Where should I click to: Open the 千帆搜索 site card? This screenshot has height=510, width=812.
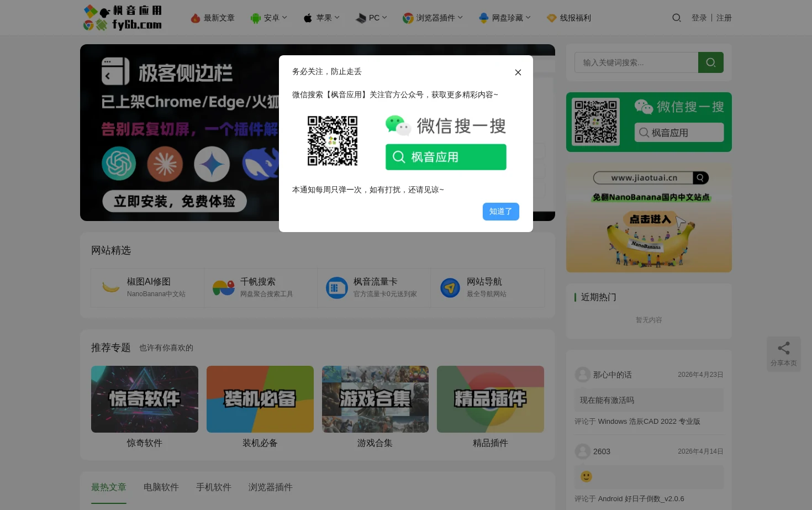261,288
